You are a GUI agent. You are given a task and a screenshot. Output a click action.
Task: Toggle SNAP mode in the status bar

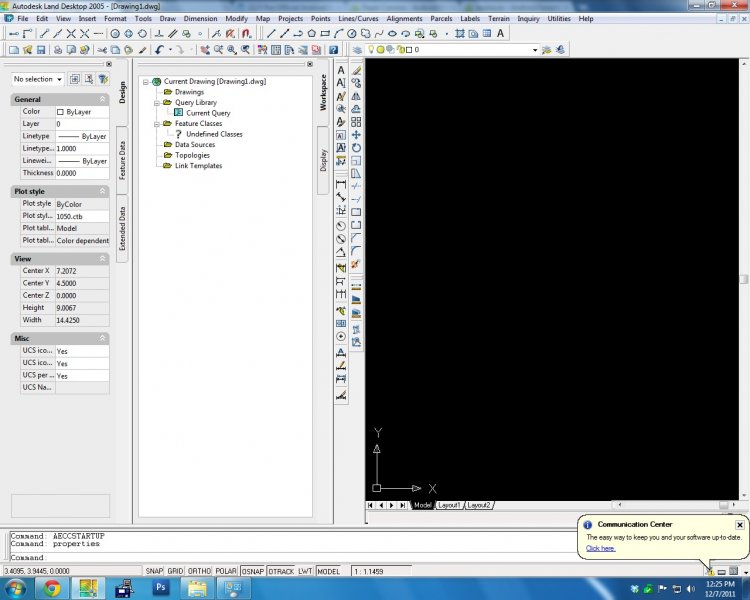click(154, 571)
